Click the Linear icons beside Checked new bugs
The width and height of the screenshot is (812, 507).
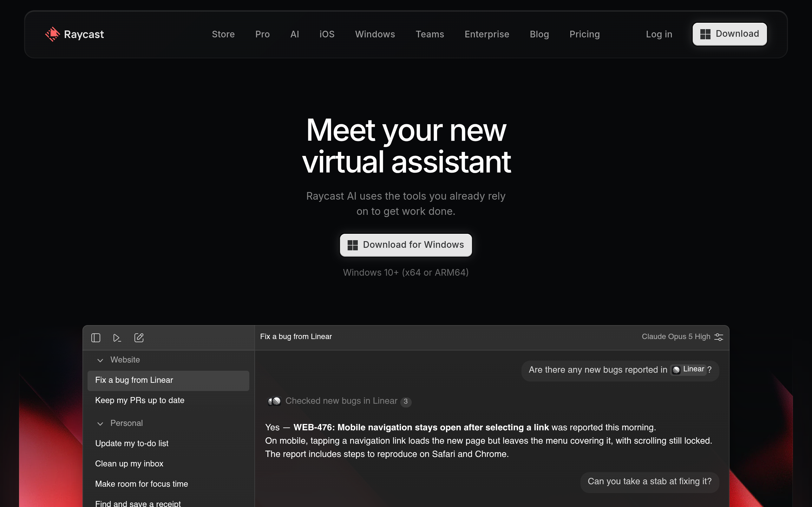274,401
